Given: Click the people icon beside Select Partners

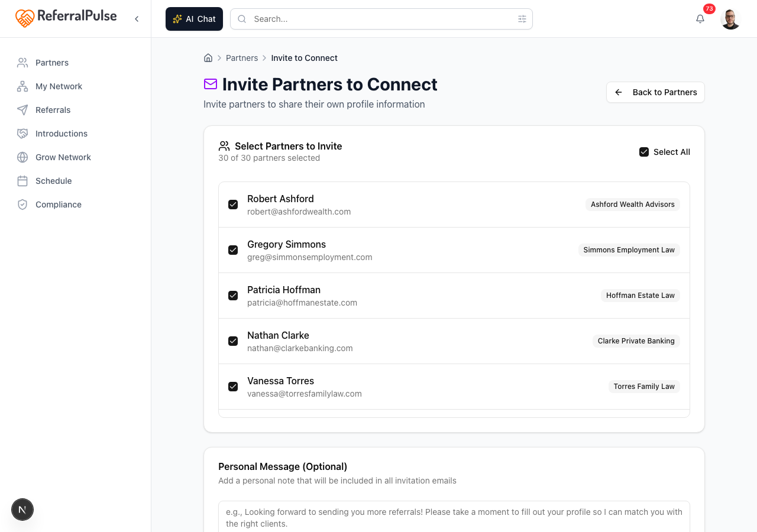Looking at the screenshot, I should (x=224, y=146).
